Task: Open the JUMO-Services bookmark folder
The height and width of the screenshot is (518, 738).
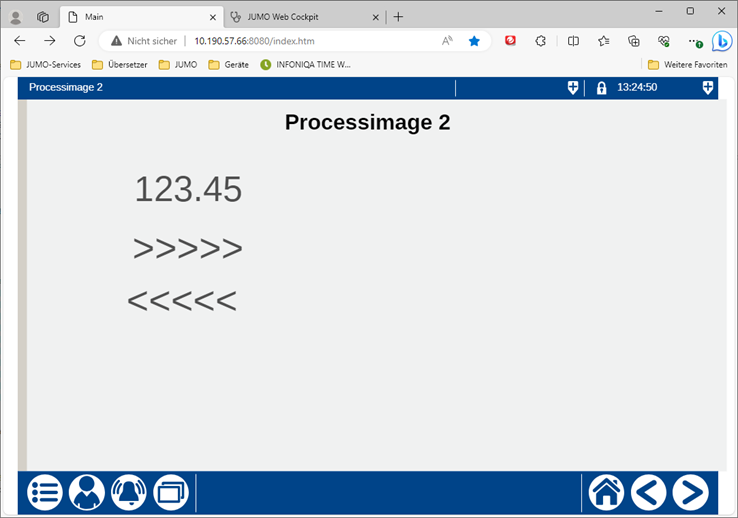Action: point(45,64)
